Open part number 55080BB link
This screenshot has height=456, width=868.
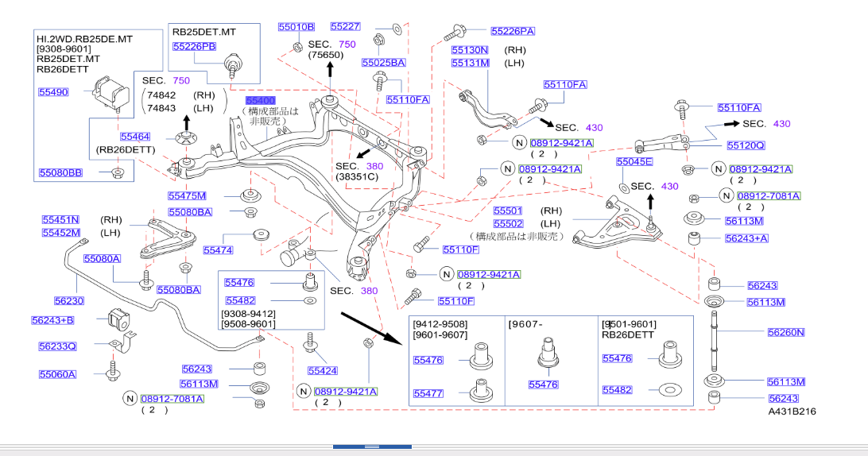(x=61, y=172)
